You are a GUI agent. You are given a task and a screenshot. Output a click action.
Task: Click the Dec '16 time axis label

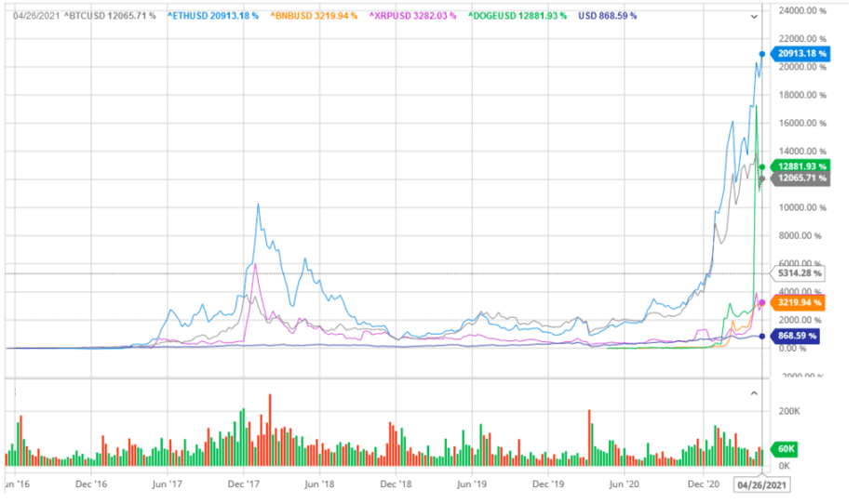pos(91,484)
